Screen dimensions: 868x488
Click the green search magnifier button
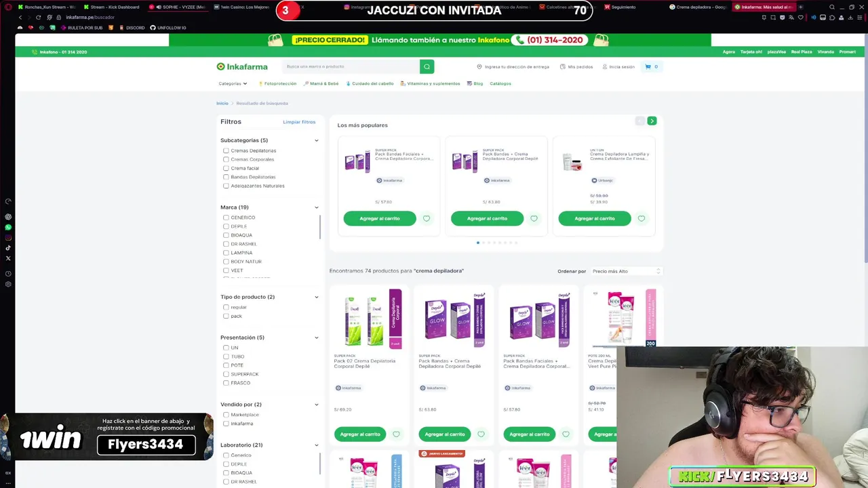(427, 66)
